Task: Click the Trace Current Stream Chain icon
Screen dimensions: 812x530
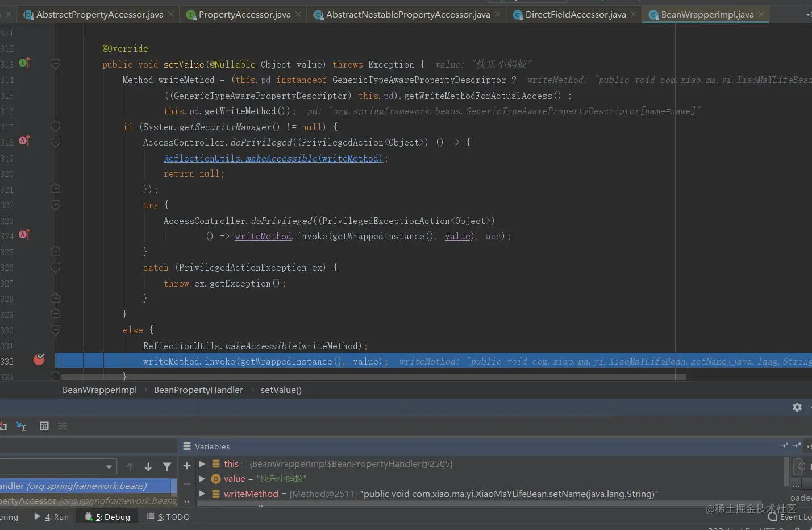Action: (x=63, y=426)
